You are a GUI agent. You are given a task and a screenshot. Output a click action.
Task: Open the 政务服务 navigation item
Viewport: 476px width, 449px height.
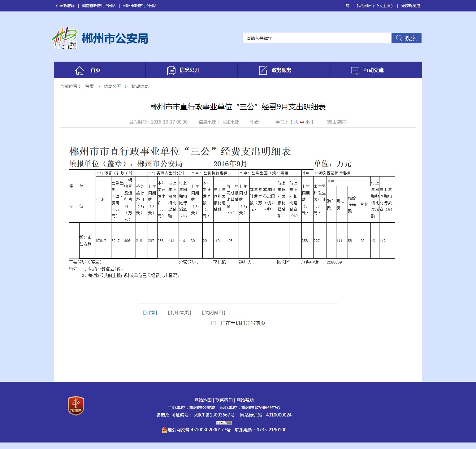(284, 70)
